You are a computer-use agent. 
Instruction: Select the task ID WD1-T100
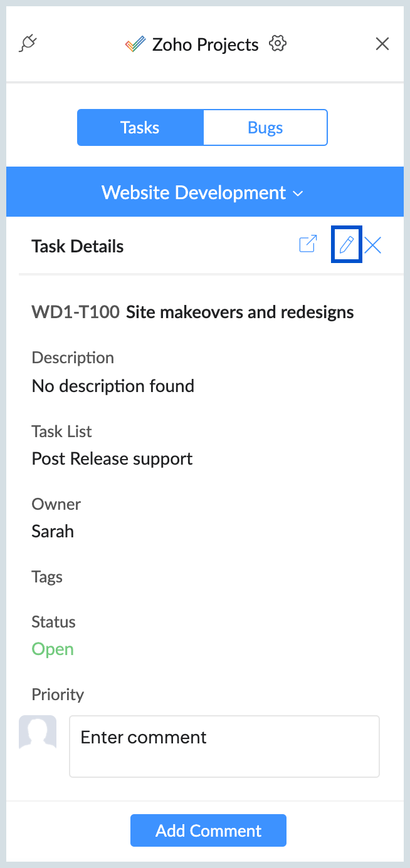point(75,312)
